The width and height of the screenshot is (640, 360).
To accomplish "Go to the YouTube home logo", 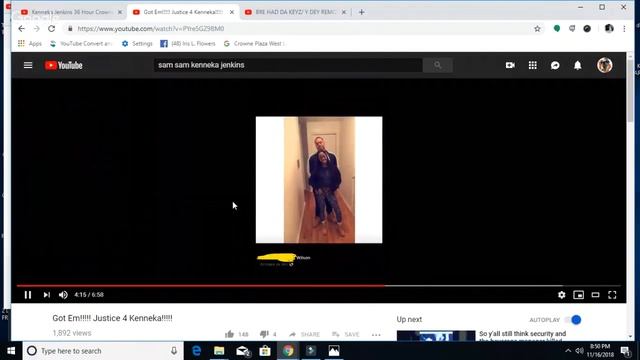I will 64,65.
